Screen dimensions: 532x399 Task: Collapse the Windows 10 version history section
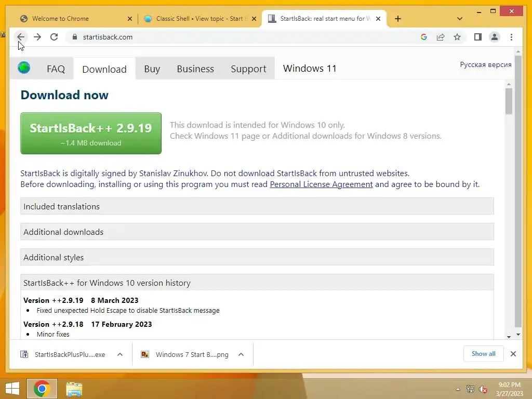(x=257, y=283)
